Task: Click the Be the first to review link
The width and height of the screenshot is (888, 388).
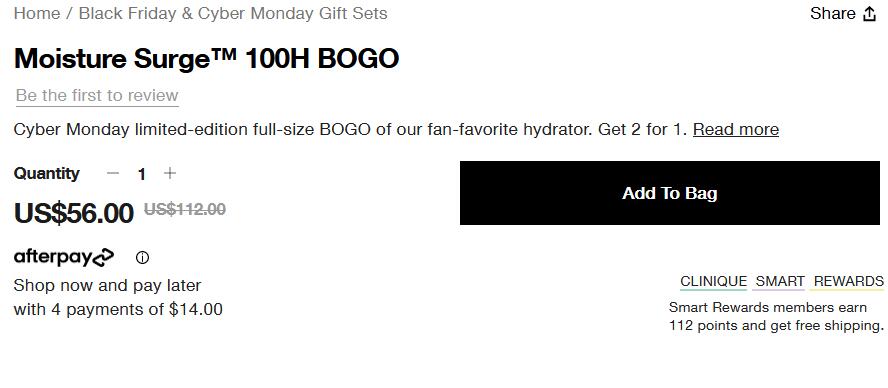Action: pos(97,96)
